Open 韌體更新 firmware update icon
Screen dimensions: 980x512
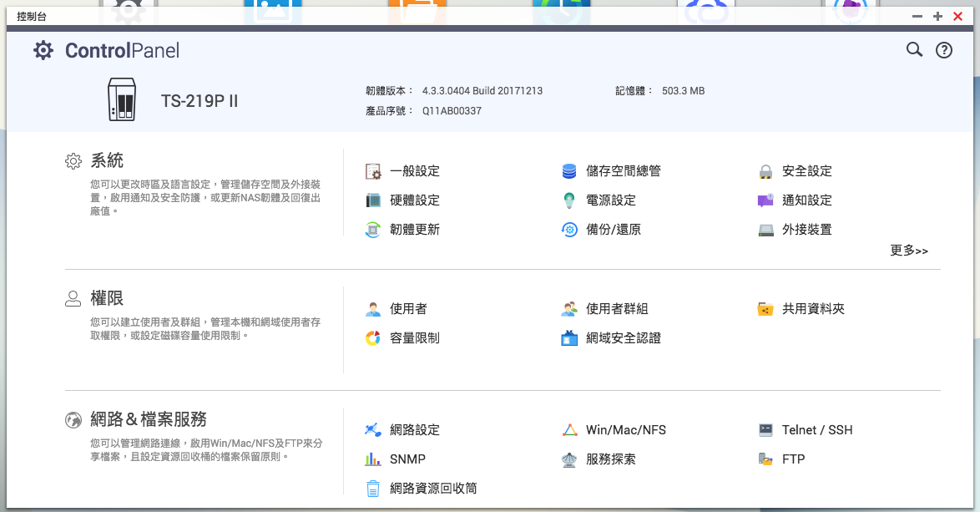pos(373,230)
